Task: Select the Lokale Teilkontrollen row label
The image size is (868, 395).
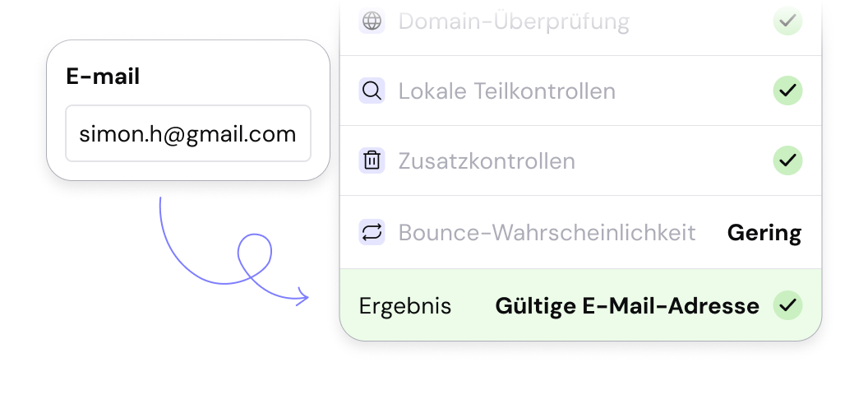Action: 506,91
